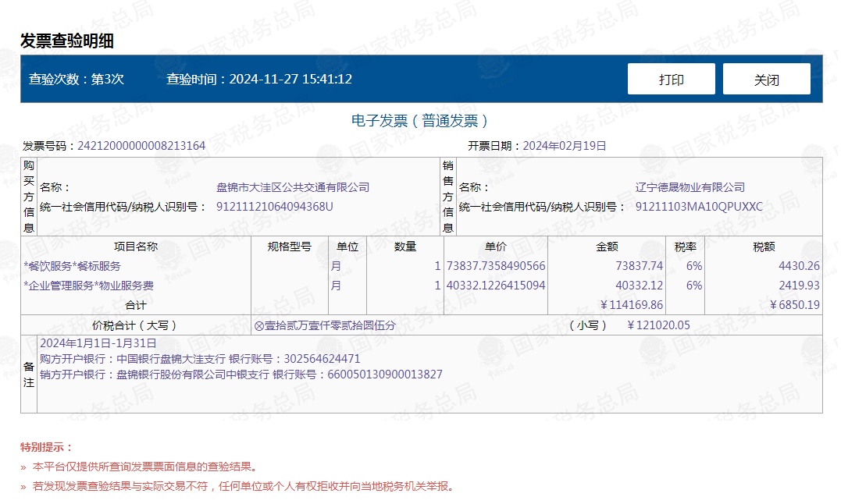Image resolution: width=841 pixels, height=504 pixels.
Task: Select unit price 73837.7358490566
Action: [496, 266]
